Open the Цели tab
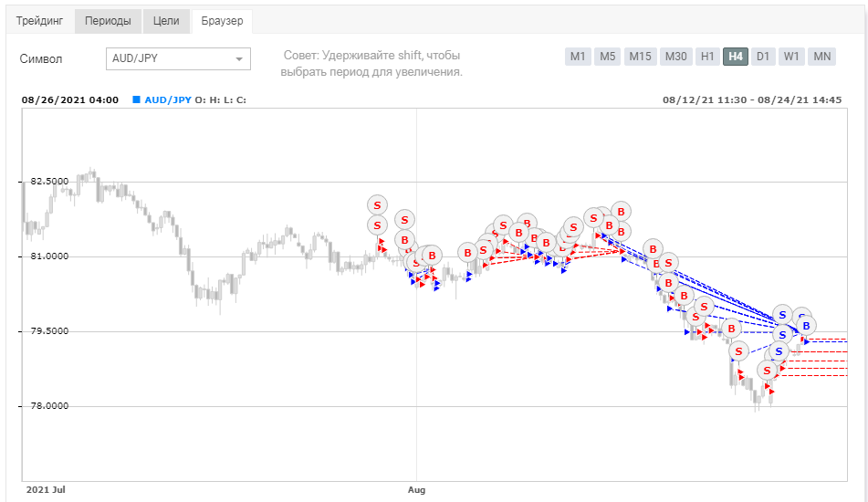 [166, 21]
